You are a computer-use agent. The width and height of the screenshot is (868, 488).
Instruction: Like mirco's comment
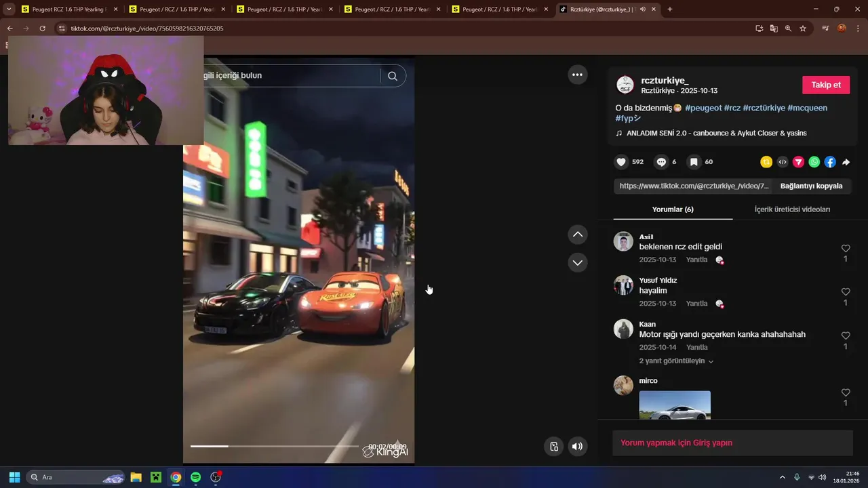846,392
